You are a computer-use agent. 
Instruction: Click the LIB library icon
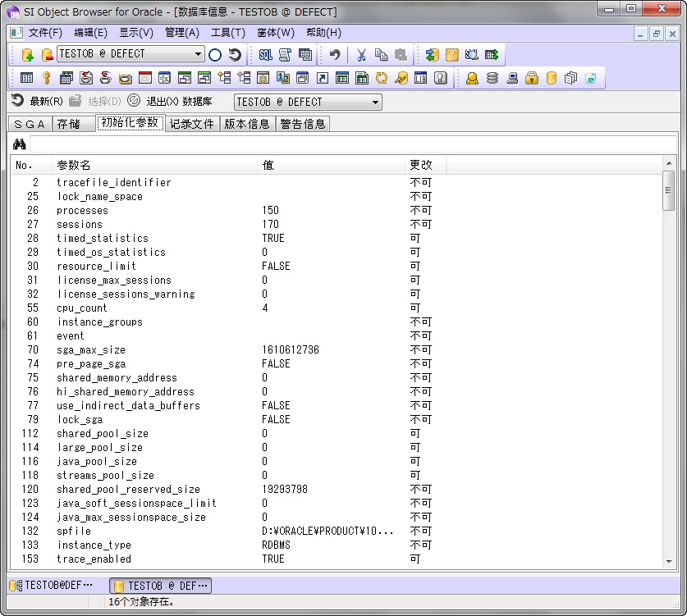coord(420,78)
